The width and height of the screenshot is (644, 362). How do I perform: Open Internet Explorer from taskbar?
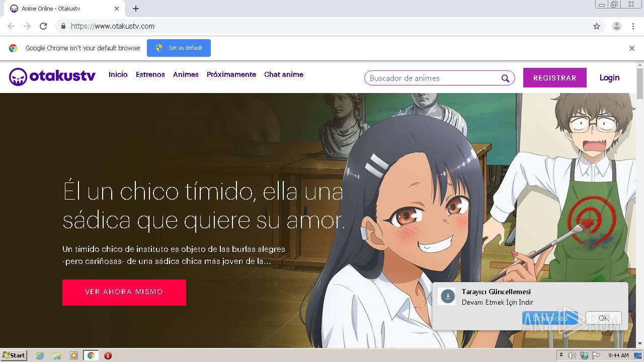(x=40, y=355)
